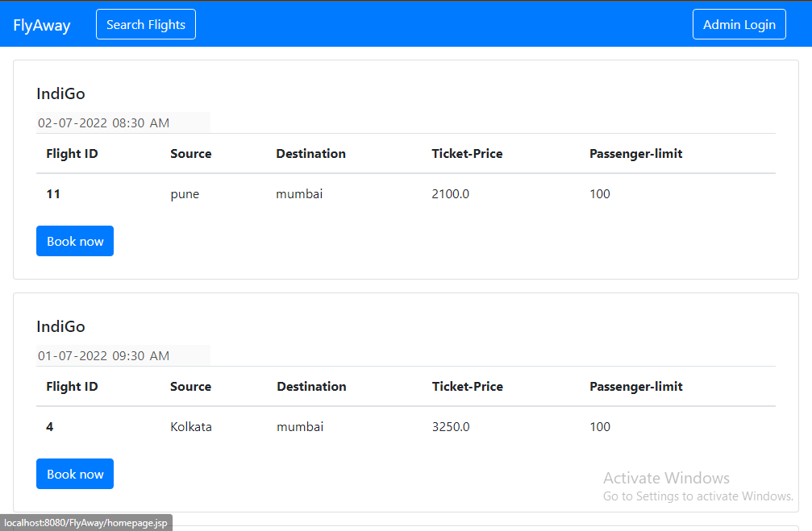Click passenger limit 100 in the Kolkata row
The height and width of the screenshot is (531, 812).
[x=600, y=427]
